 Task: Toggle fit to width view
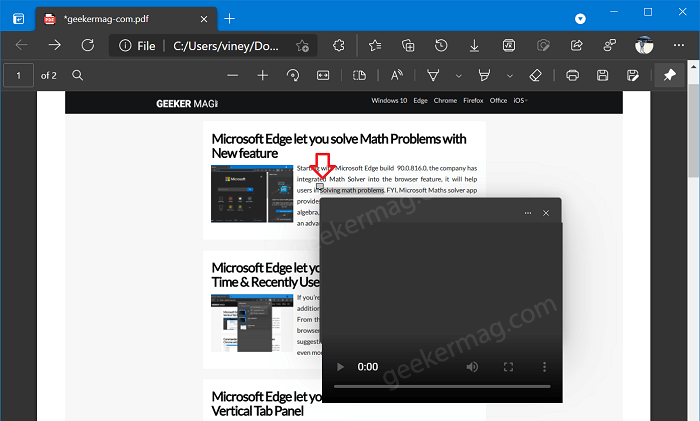pyautogui.click(x=323, y=75)
